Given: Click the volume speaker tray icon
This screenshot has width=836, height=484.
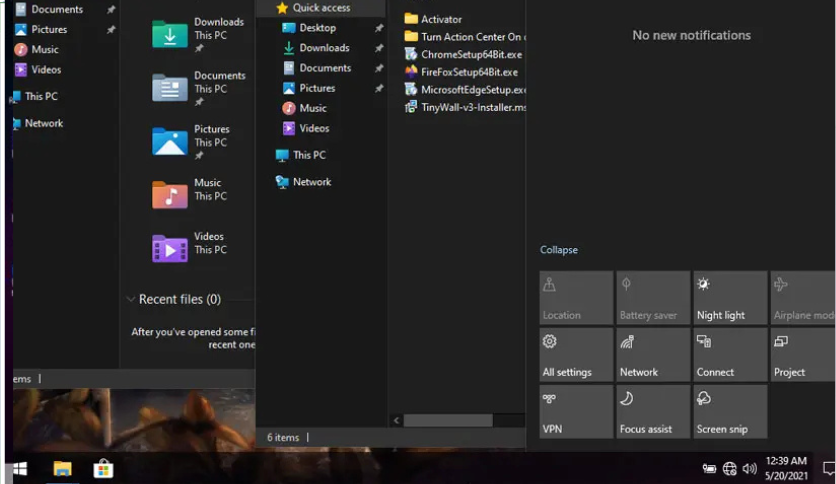Looking at the screenshot, I should 749,469.
